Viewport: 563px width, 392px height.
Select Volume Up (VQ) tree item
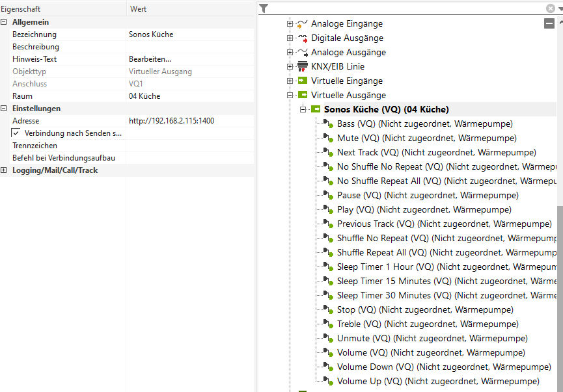(438, 381)
